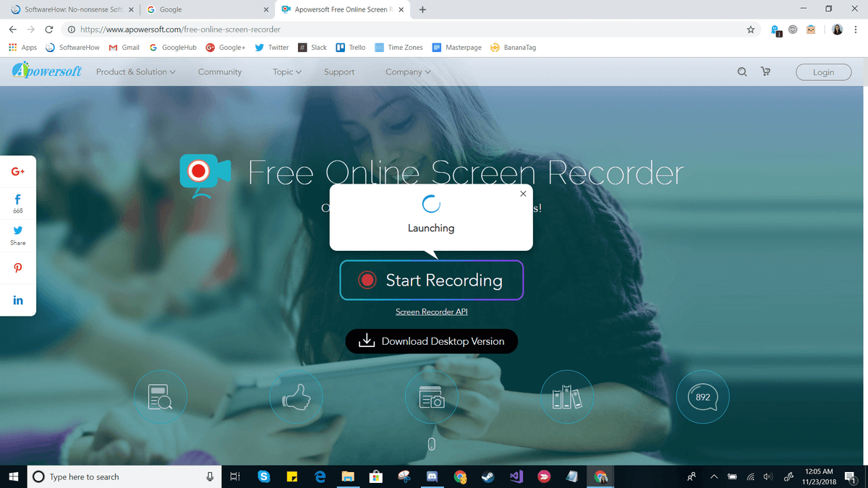Click the screenshot camera feature icon

coord(432,397)
